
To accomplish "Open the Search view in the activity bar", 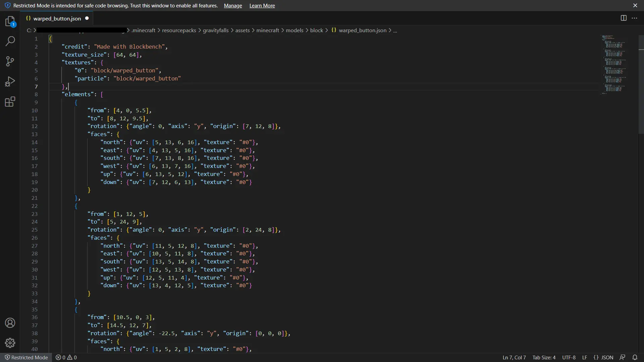I will pos(10,41).
